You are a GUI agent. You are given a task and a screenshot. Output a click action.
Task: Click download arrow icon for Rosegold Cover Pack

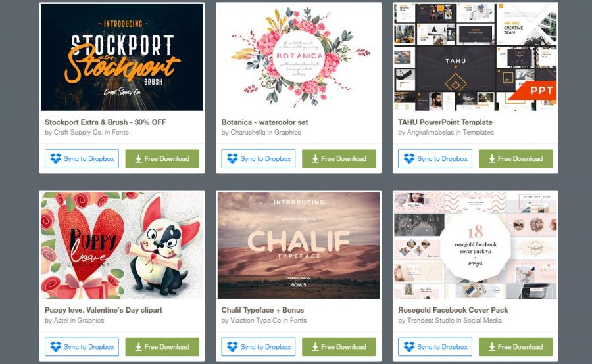click(x=492, y=347)
